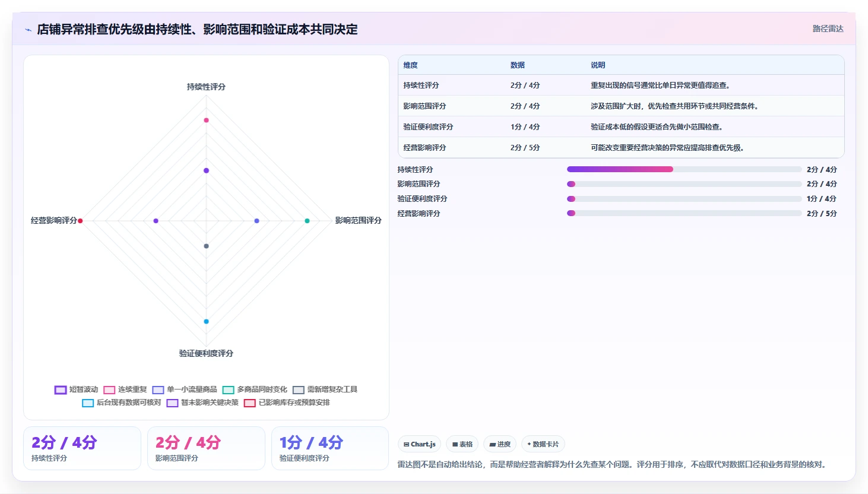The height and width of the screenshot is (494, 868).
Task: Click the red data point beside 经营影响评分
Action: point(80,221)
